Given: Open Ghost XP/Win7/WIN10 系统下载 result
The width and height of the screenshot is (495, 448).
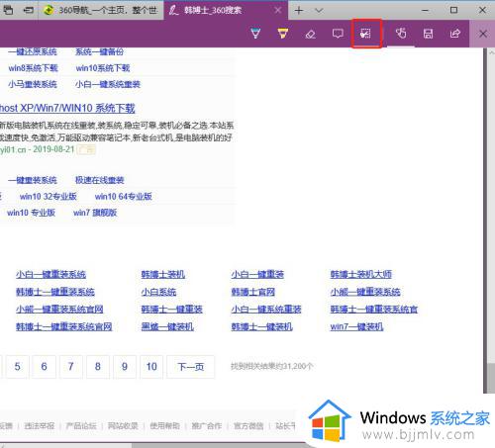Looking at the screenshot, I should [x=67, y=108].
